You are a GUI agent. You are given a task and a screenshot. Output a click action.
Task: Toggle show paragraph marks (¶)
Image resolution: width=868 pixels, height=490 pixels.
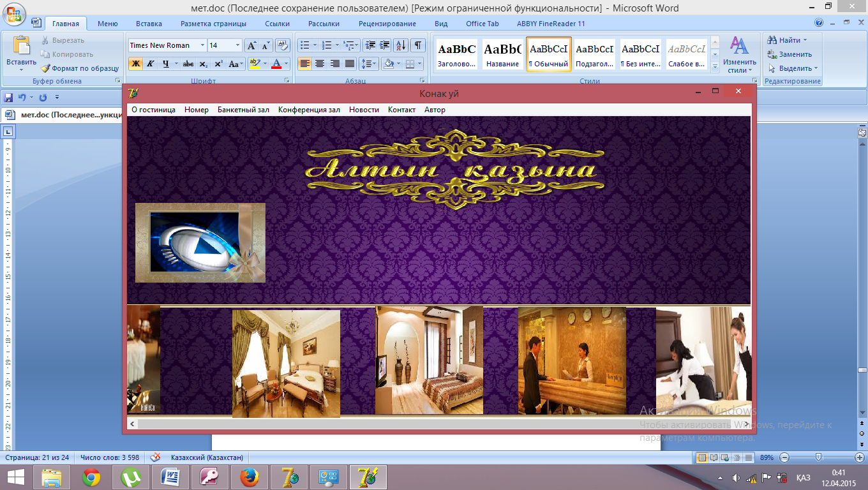click(x=417, y=45)
